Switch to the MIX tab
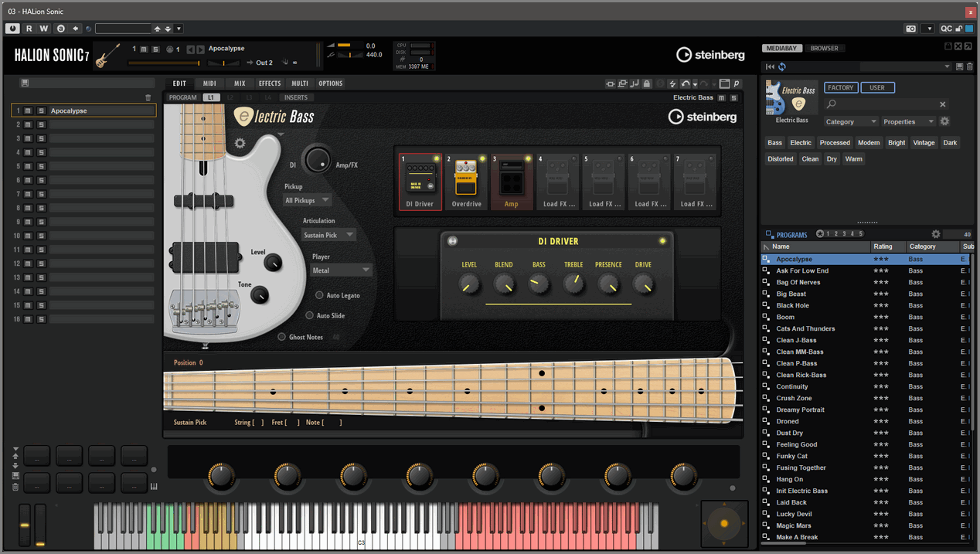Viewport: 980px width, 554px height. (240, 83)
